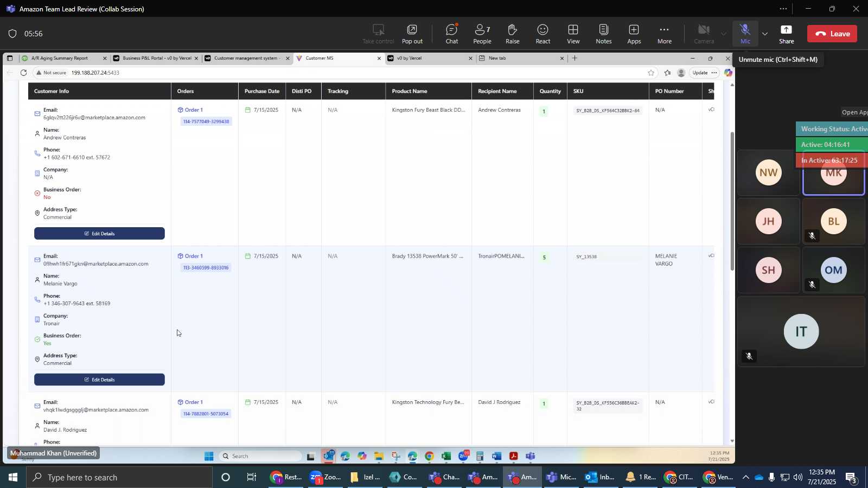Open the More actions menu
868x488 pixels.
click(665, 34)
